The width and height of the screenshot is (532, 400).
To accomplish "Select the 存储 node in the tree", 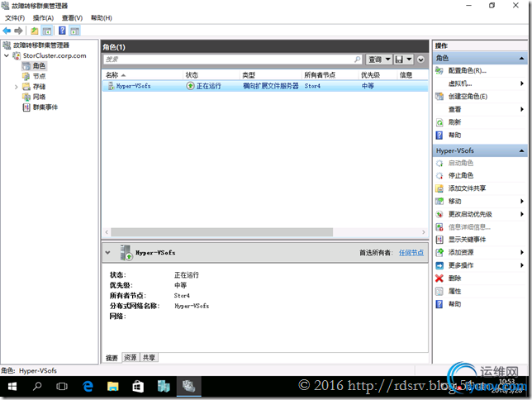I will click(39, 87).
